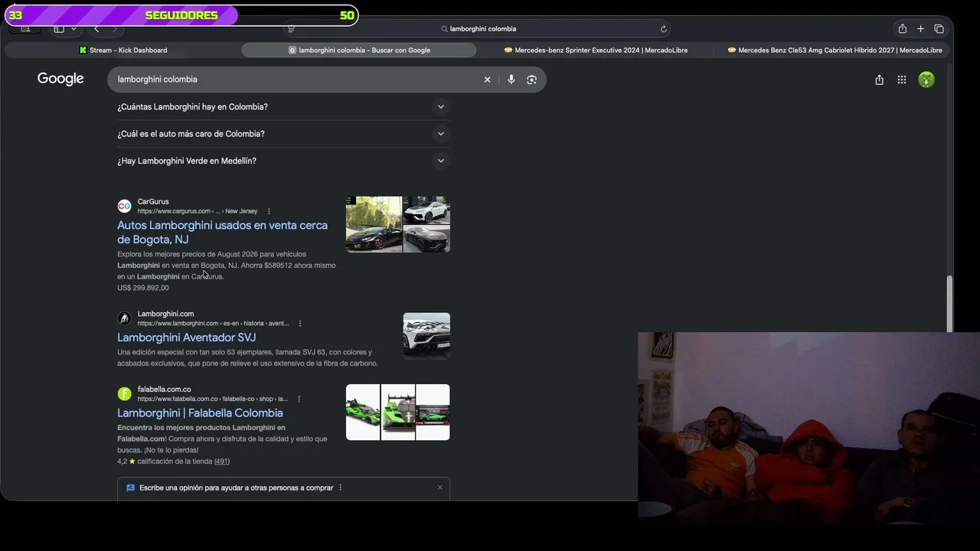Open the Google apps grid
This screenshot has width=980, height=551.
click(x=902, y=80)
